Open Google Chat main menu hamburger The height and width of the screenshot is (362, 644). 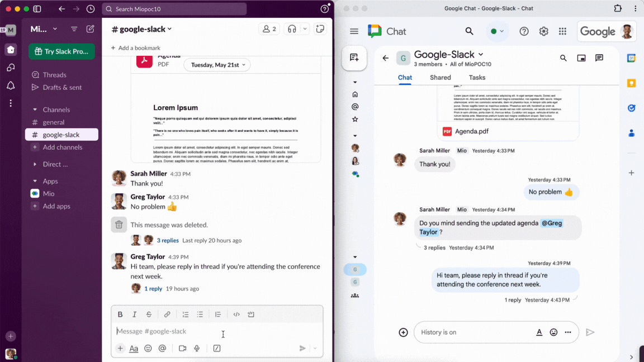(354, 32)
